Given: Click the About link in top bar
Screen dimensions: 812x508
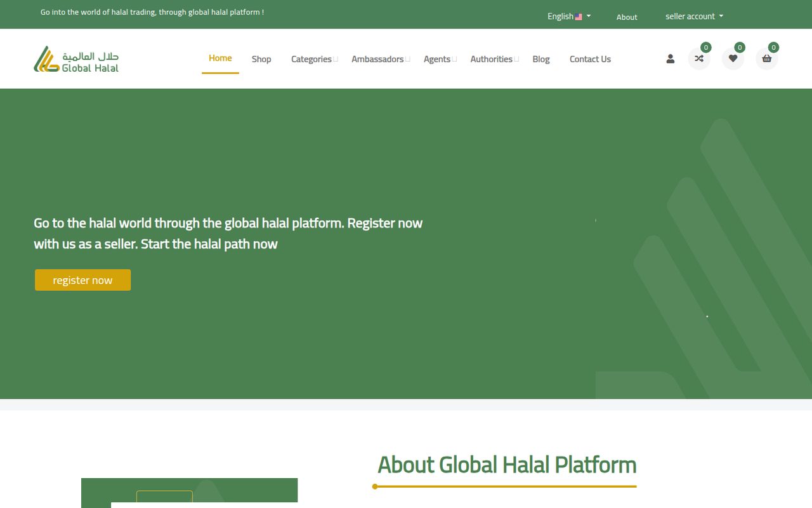Looking at the screenshot, I should 627,17.
